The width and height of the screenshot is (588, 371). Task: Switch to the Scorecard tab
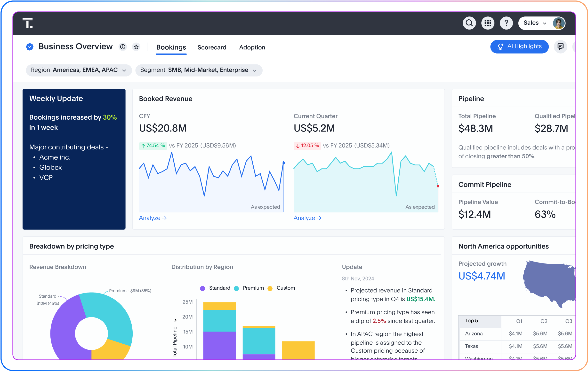[x=212, y=47]
